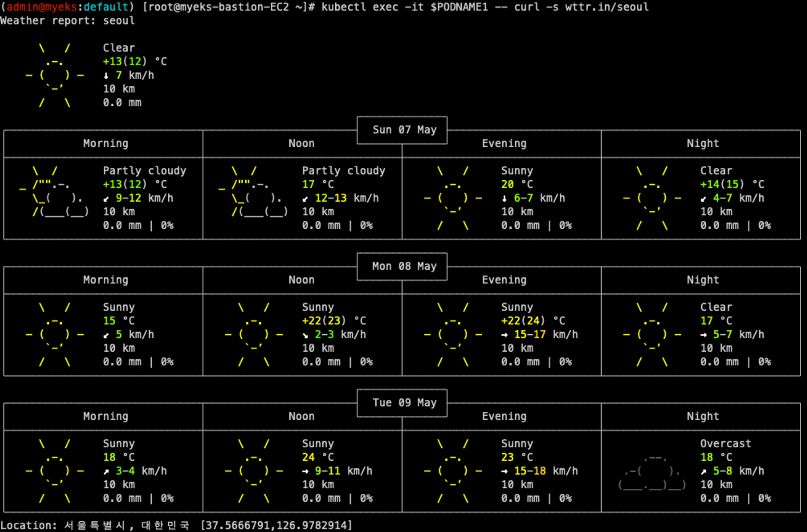Click the Weather report: seoul title
Screen dimensions: 807x532
[x=67, y=21]
